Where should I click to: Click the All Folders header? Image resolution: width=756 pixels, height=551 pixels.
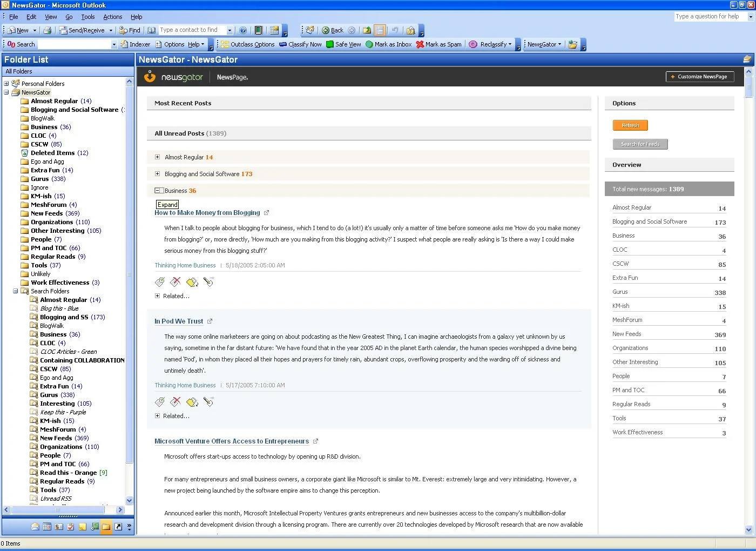click(x=68, y=71)
